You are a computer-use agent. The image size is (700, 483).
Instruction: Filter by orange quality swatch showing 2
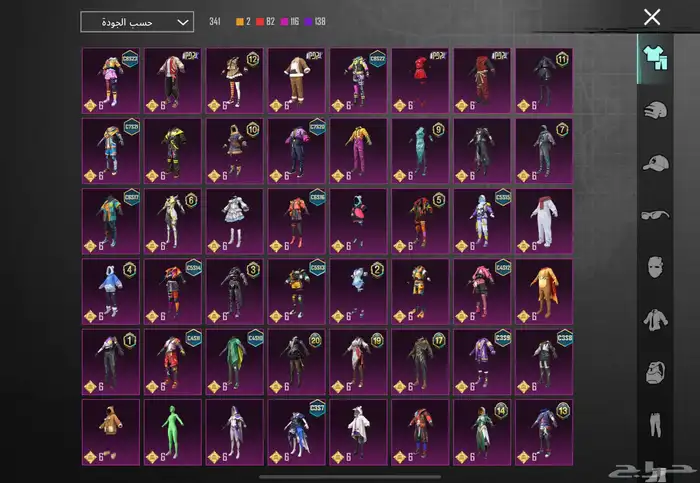pos(241,21)
